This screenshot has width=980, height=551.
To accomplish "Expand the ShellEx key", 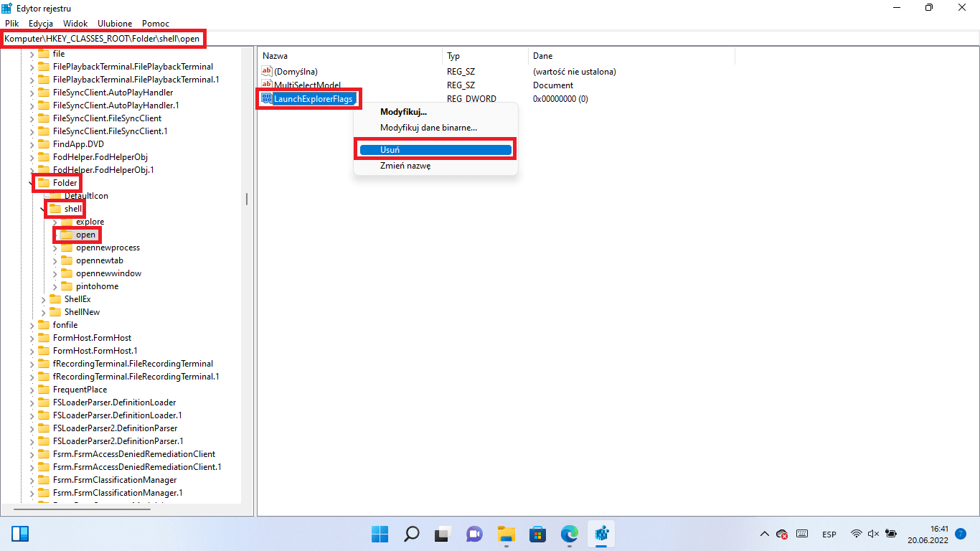I will point(43,299).
